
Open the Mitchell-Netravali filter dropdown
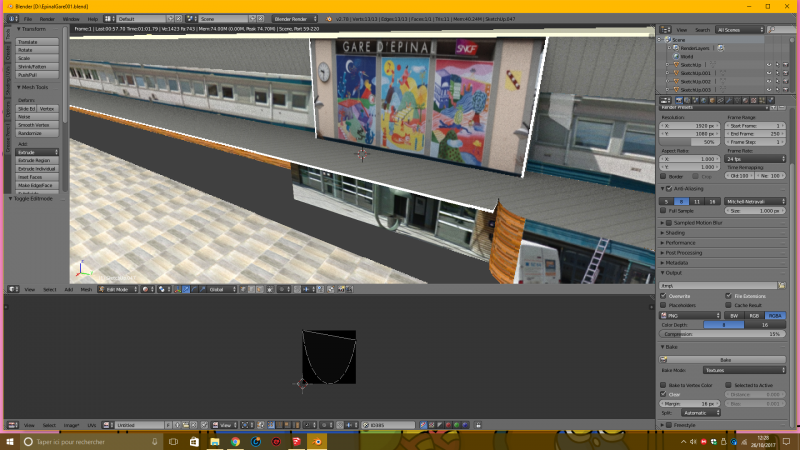coord(755,202)
